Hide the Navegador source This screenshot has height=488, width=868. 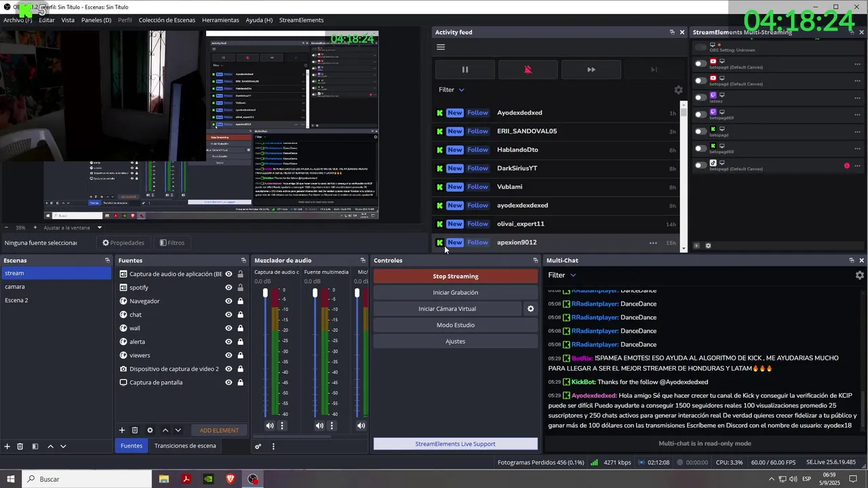point(229,301)
